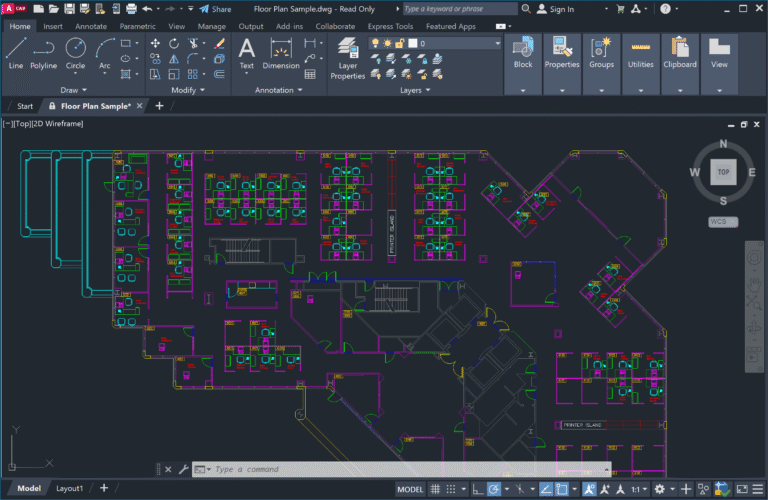This screenshot has height=500, width=768.
Task: Click the Customization hamburger icon in status bar
Action: pyautogui.click(x=758, y=489)
